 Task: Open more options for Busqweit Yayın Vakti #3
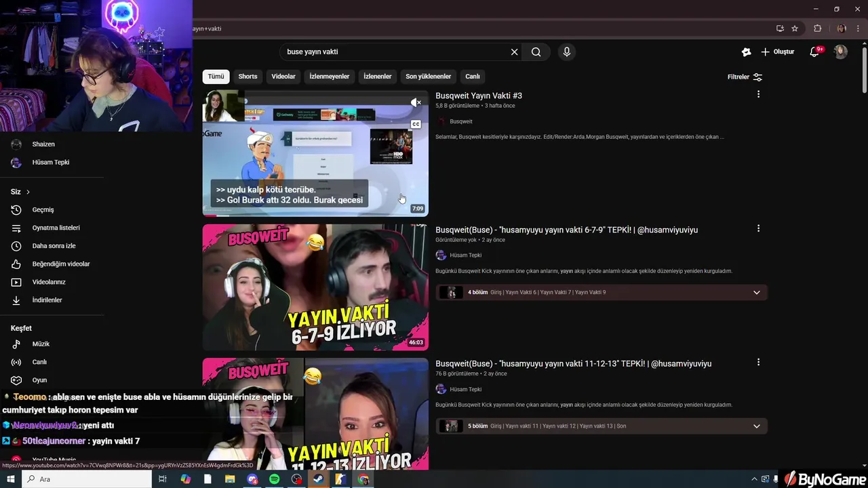[x=758, y=94]
